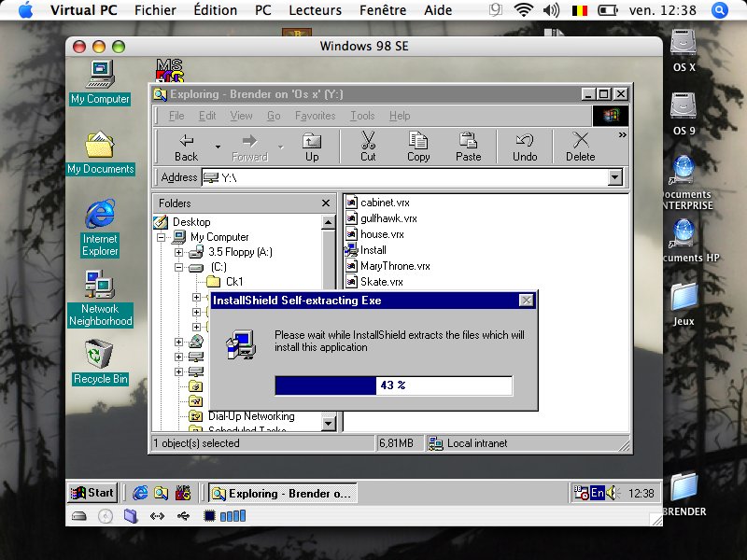Click Virtual PC USB status icon
Viewport: 747px width, 560px height.
(x=183, y=516)
